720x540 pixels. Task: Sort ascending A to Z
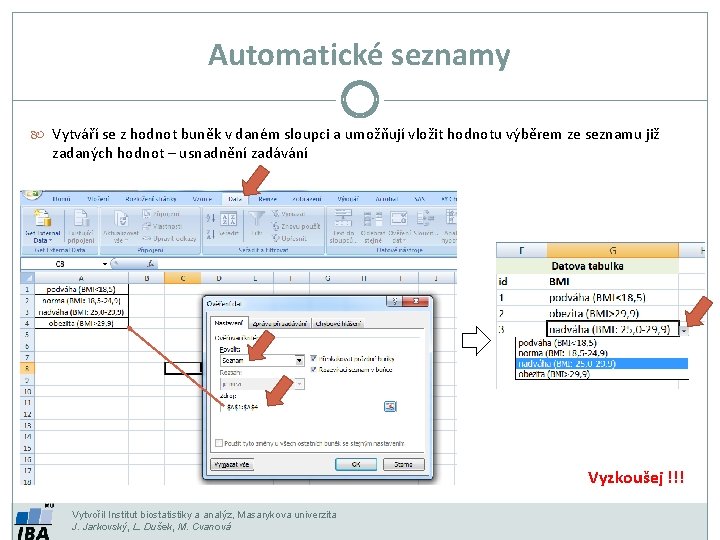tap(210, 218)
